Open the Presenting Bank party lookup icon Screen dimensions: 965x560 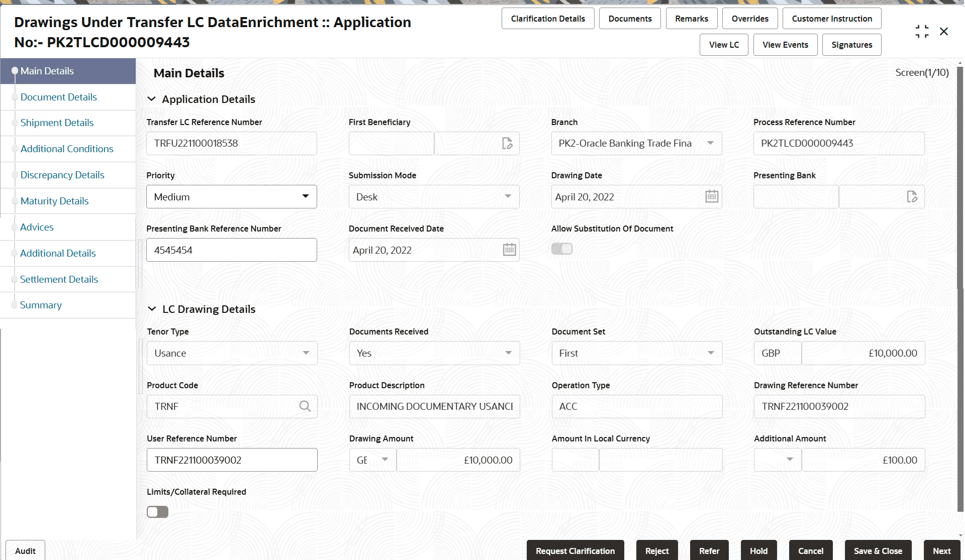[912, 196]
